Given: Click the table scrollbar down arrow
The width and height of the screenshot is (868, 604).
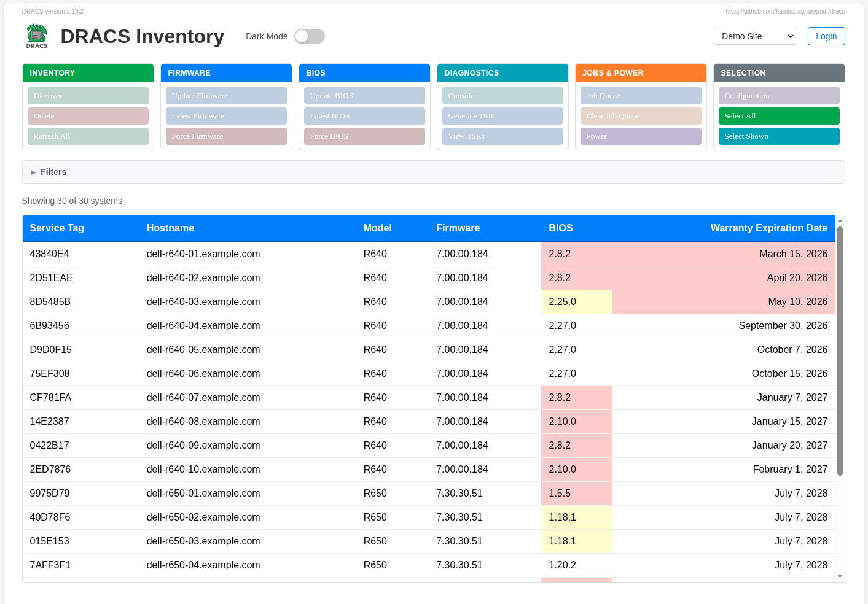Looking at the screenshot, I should pos(840,576).
